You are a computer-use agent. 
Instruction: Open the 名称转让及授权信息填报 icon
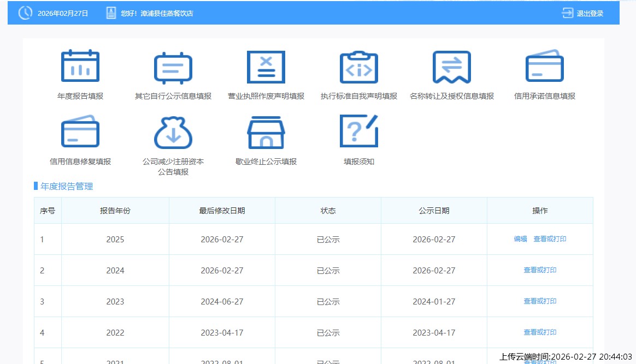(x=452, y=67)
